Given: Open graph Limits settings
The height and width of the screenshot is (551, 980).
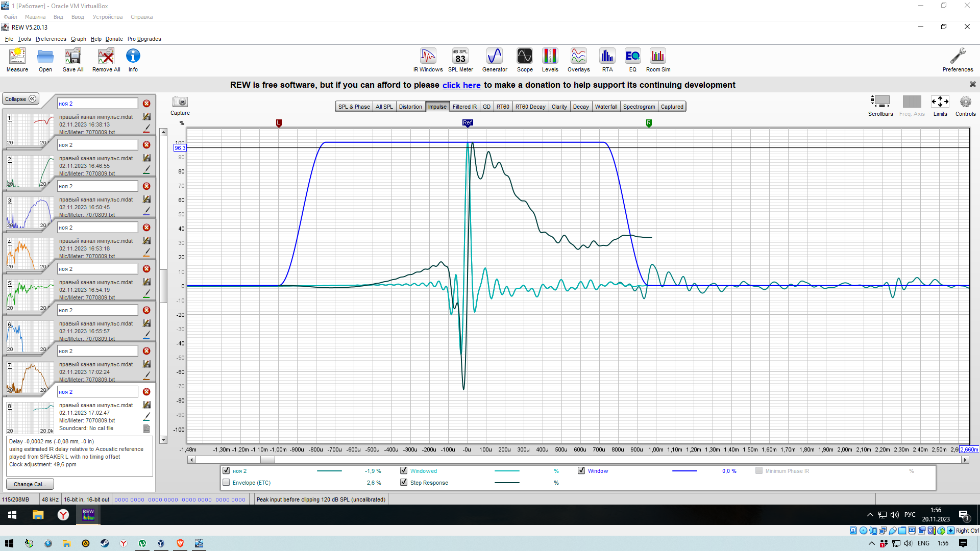Looking at the screenshot, I should (x=940, y=102).
